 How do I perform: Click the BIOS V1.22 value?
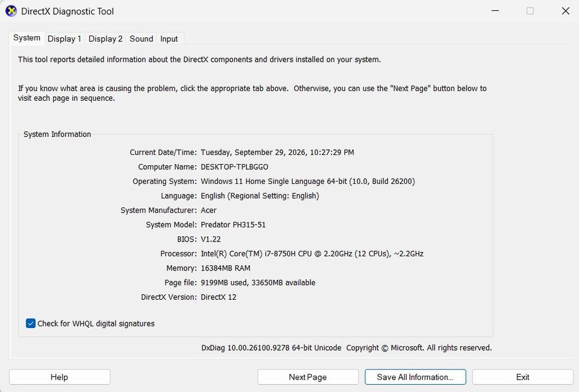(210, 239)
